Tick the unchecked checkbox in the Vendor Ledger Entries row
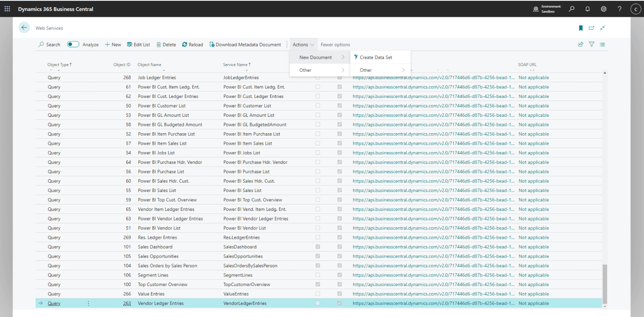Viewport: 644px width, 317px height. [318, 303]
